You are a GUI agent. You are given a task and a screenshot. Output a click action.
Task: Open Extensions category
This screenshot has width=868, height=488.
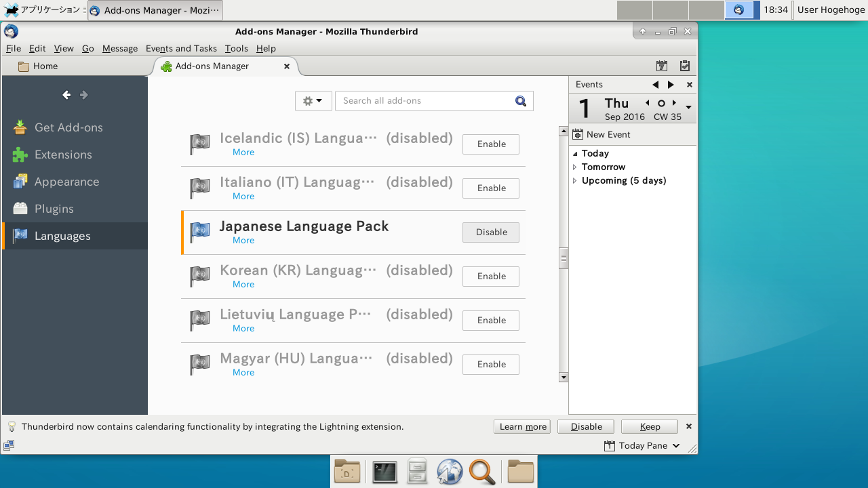point(75,155)
